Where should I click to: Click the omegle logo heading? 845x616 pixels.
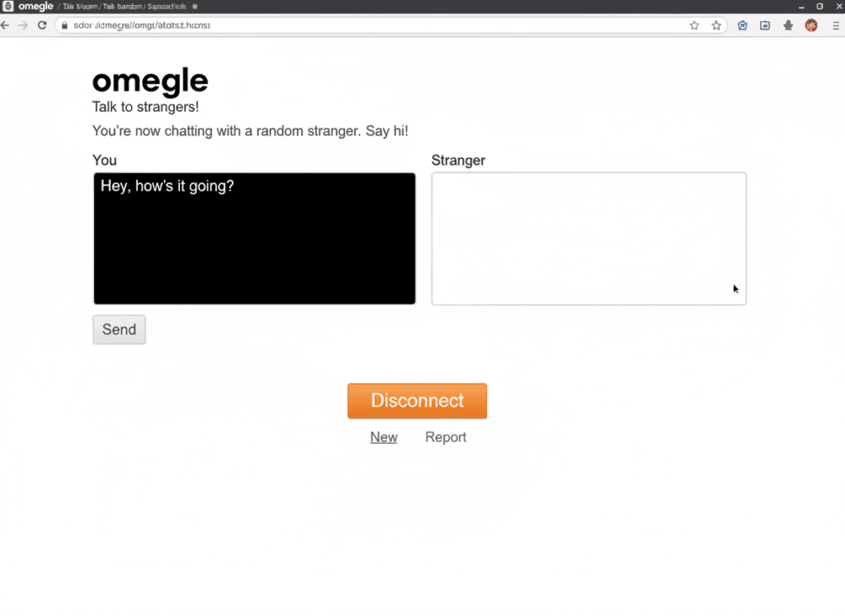tap(149, 80)
